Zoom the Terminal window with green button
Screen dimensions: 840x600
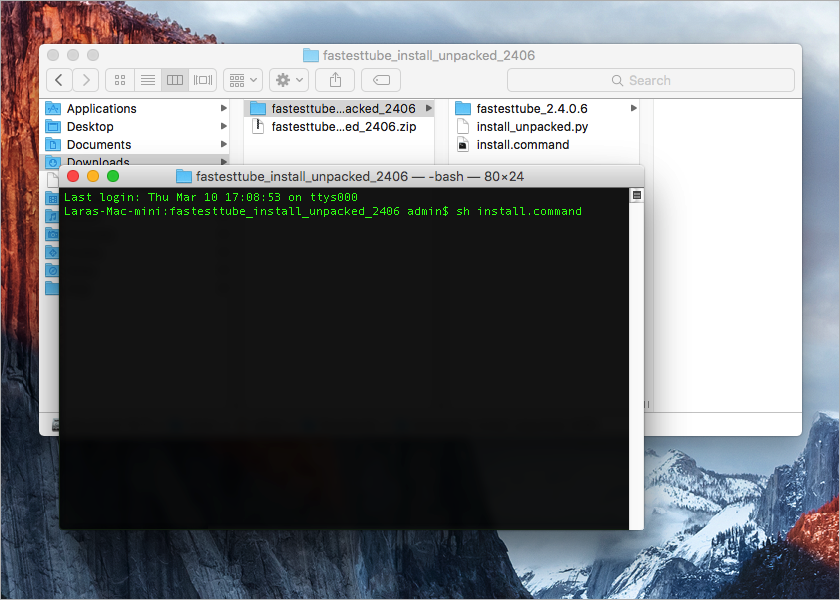click(x=113, y=176)
